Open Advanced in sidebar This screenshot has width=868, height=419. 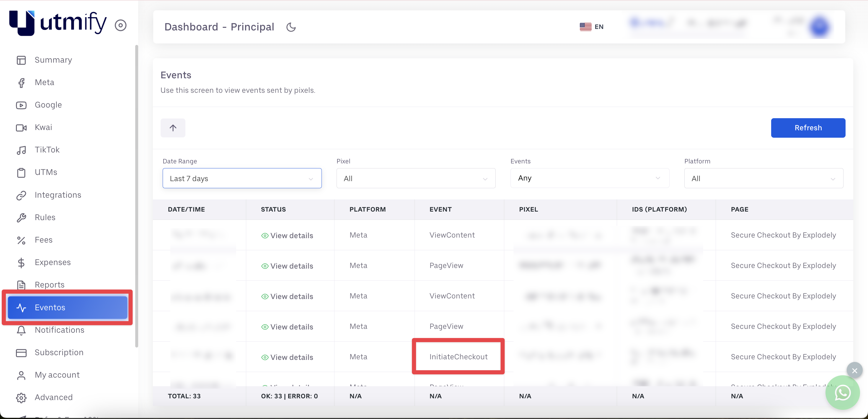coord(53,398)
